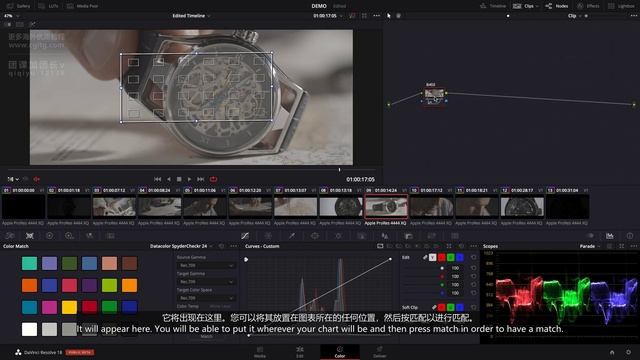Click the yellow color chart swatch
This screenshot has height=360, width=640.
coord(69,307)
